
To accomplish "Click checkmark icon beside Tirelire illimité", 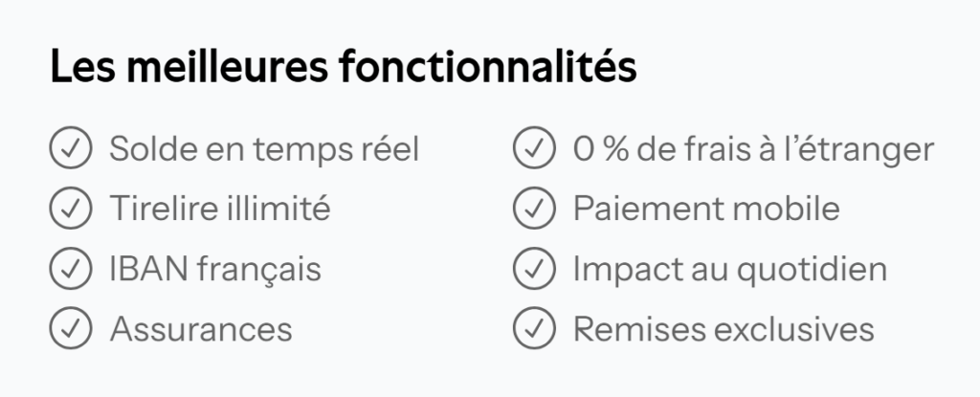I will [70, 209].
